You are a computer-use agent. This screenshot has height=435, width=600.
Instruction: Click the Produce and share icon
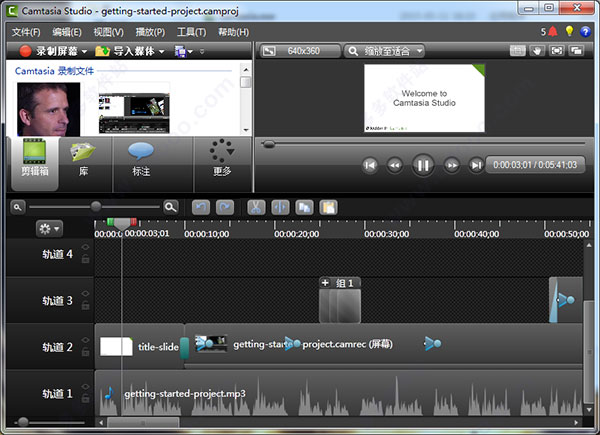tap(180, 51)
